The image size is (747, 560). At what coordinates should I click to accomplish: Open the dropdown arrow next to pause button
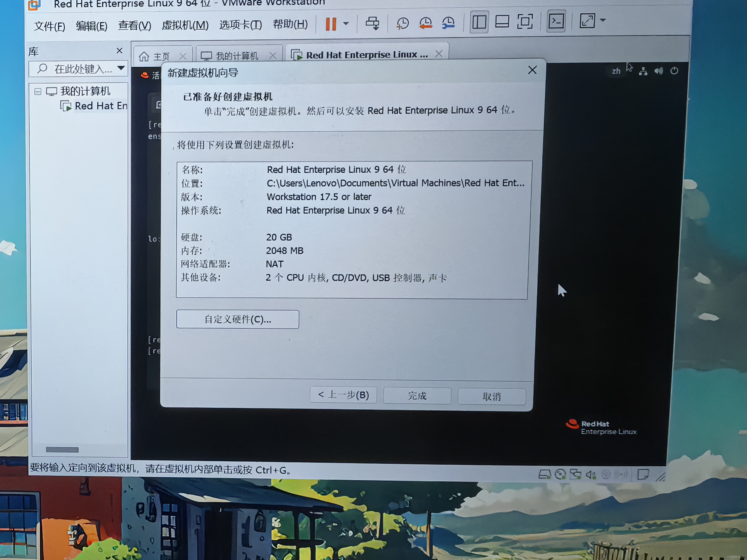346,24
